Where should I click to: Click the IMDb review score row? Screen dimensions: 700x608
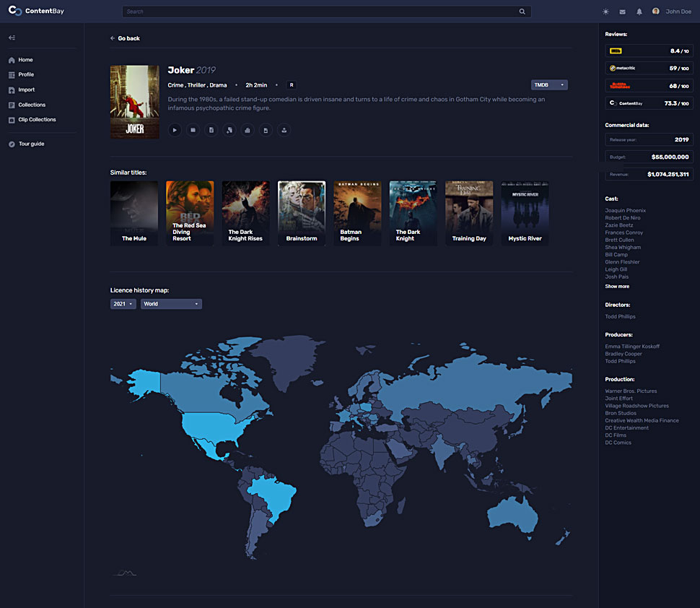(649, 51)
